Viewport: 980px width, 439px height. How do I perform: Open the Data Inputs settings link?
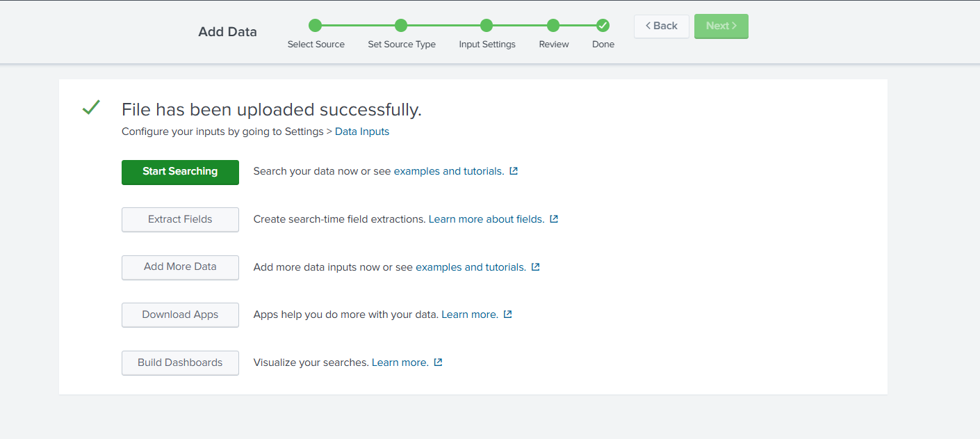tap(362, 131)
